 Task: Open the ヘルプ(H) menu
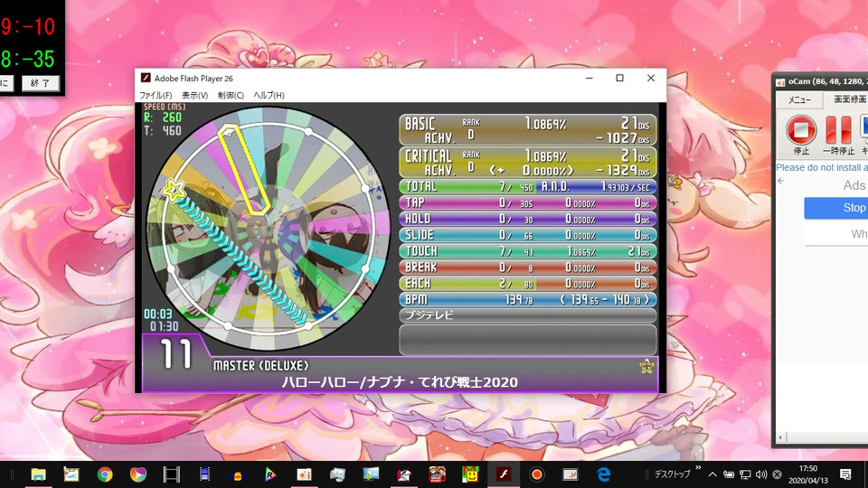click(x=269, y=95)
